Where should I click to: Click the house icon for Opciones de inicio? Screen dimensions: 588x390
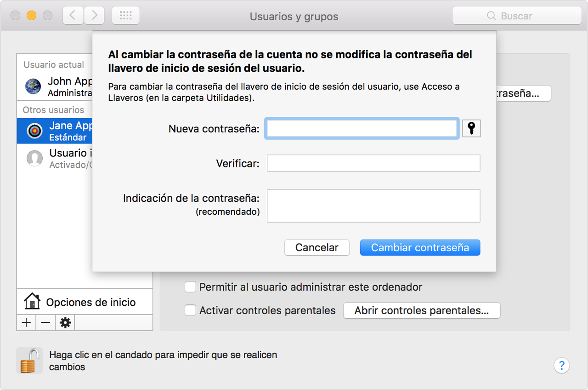32,302
